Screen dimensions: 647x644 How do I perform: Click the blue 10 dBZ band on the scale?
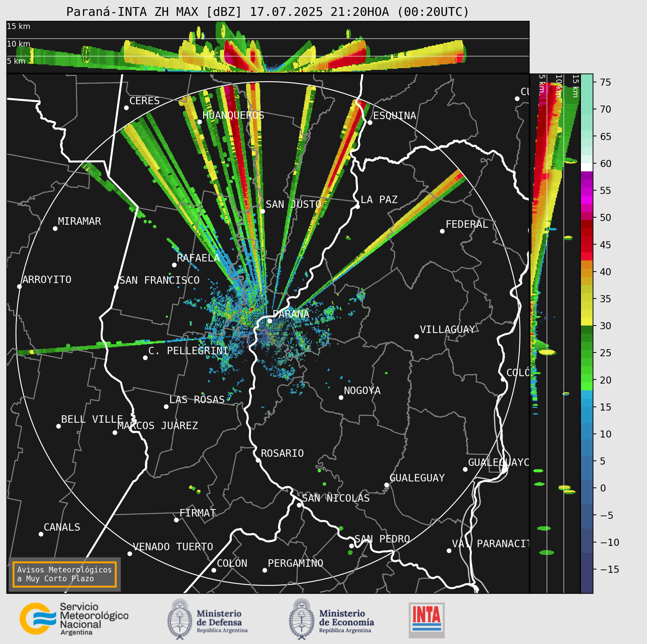pos(587,431)
